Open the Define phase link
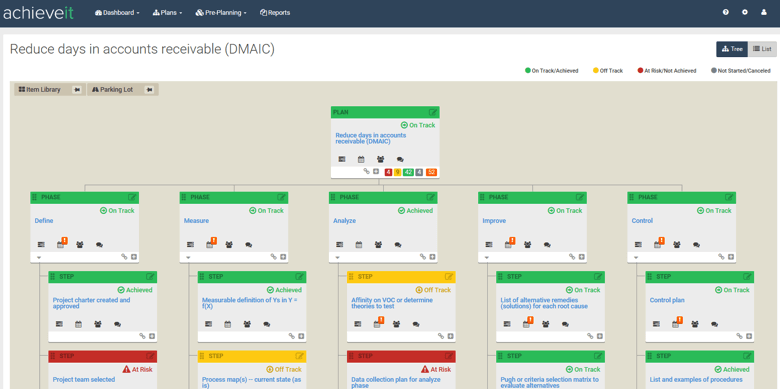The height and width of the screenshot is (389, 780). point(44,220)
